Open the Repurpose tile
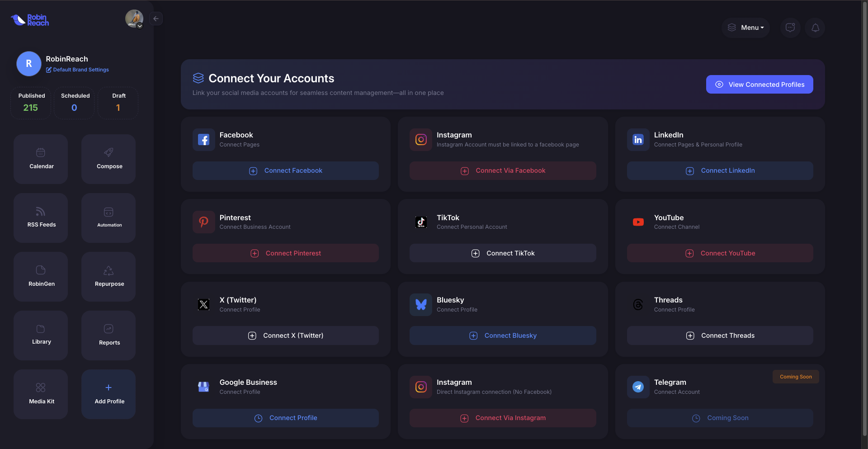The width and height of the screenshot is (868, 449). [x=108, y=277]
